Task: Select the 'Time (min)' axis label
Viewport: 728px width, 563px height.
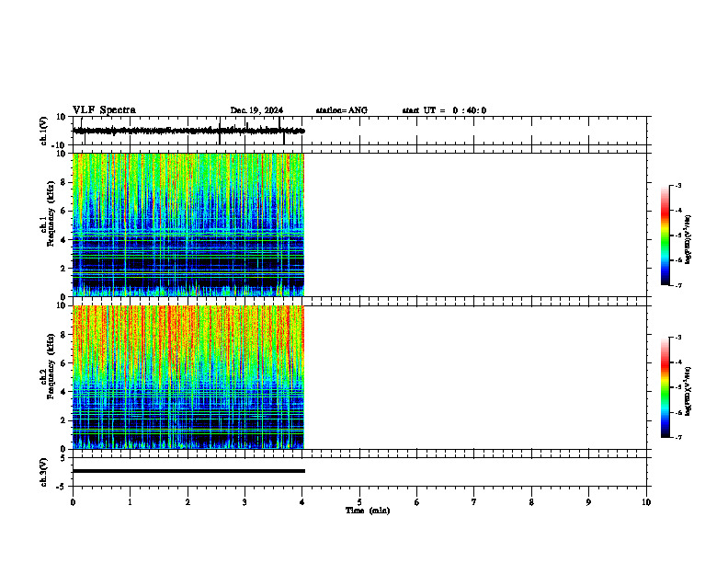Action: pos(368,511)
